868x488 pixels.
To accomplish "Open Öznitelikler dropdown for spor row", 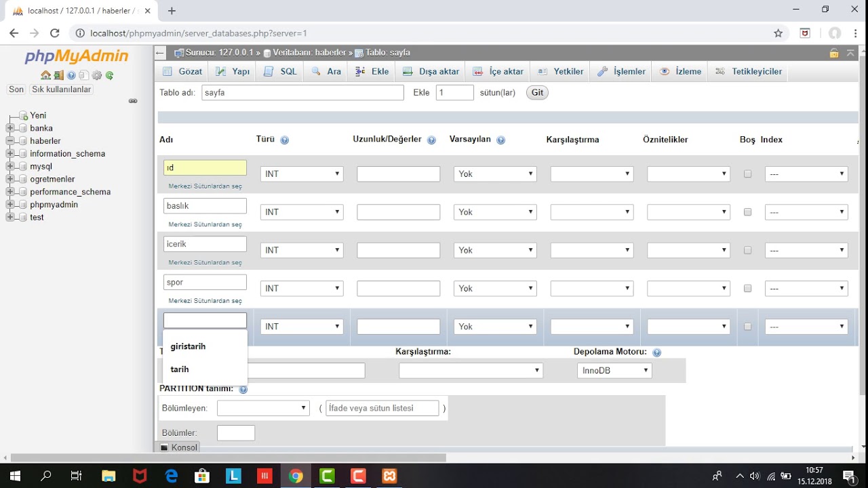I will coord(689,288).
